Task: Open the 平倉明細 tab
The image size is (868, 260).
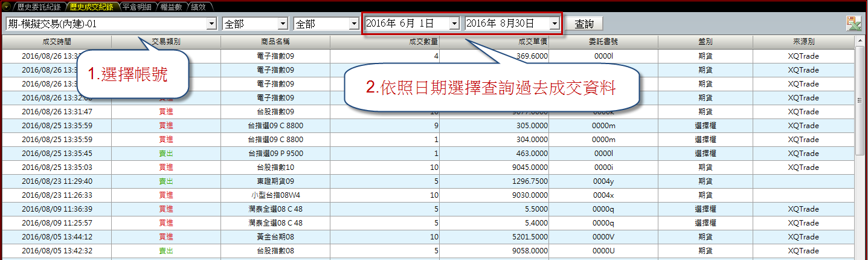Action: click(137, 7)
